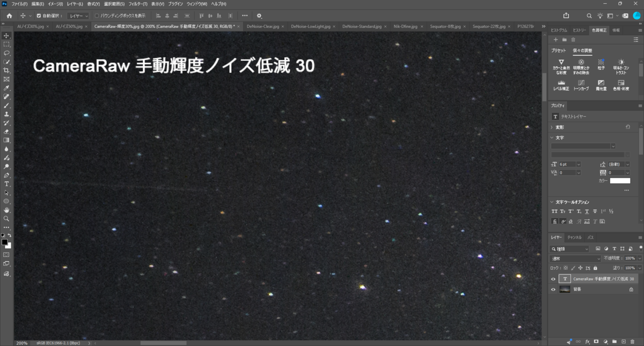
Task: Open the leading (自動) dropdown
Action: [x=627, y=164]
